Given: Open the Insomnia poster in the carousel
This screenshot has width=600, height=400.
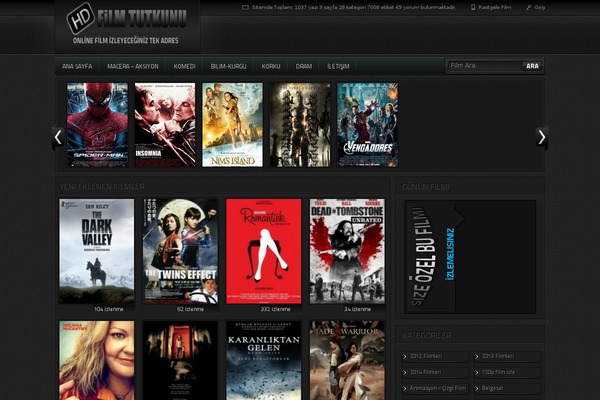Looking at the screenshot, I should coord(165,125).
